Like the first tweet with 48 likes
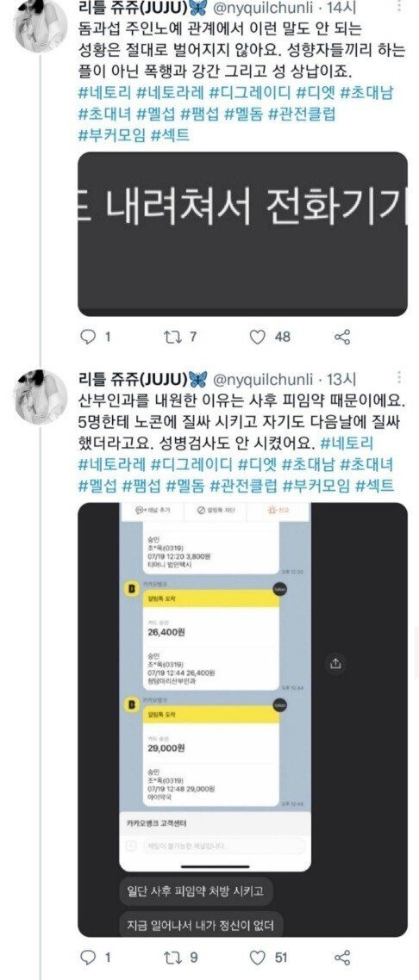The height and width of the screenshot is (980, 419). click(x=258, y=337)
